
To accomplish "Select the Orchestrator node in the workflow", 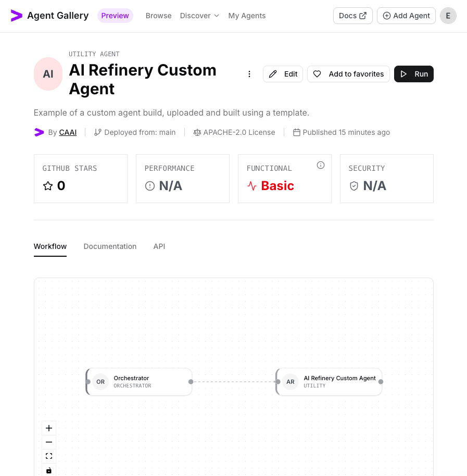I will pyautogui.click(x=138, y=382).
